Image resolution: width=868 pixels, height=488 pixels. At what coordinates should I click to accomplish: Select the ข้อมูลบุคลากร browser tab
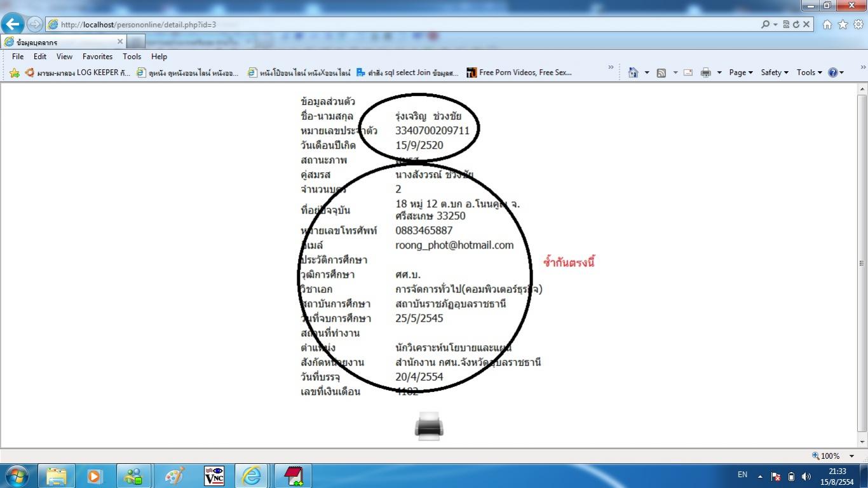pos(64,42)
